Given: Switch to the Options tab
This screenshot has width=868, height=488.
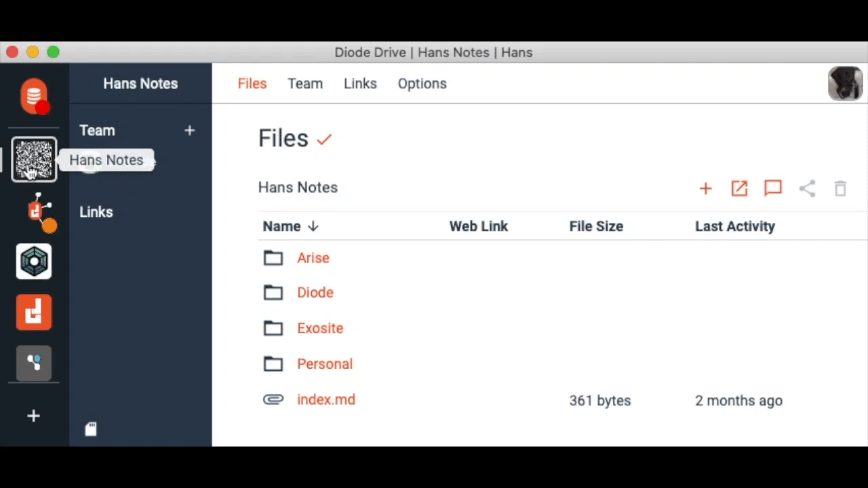Looking at the screenshot, I should 422,83.
